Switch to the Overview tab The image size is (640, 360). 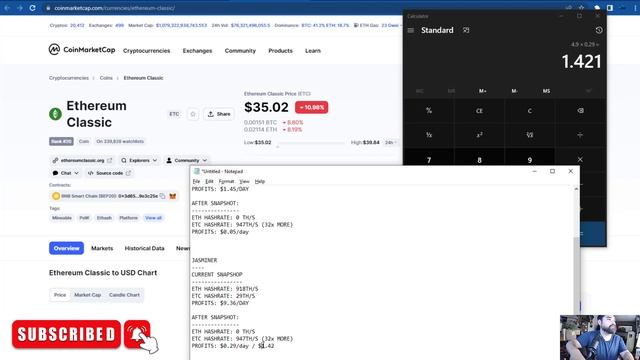point(67,248)
